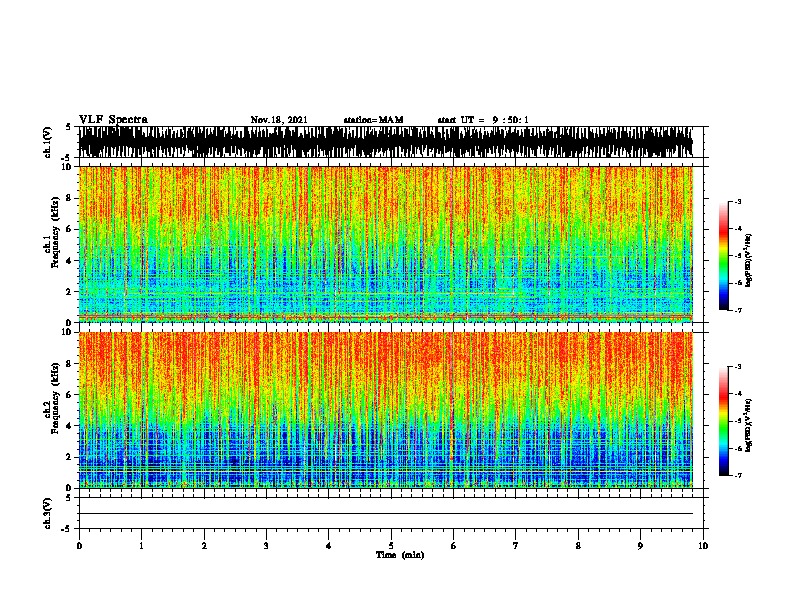Click time axis tick label "3"
Screen dimensions: 792x612
266,546
